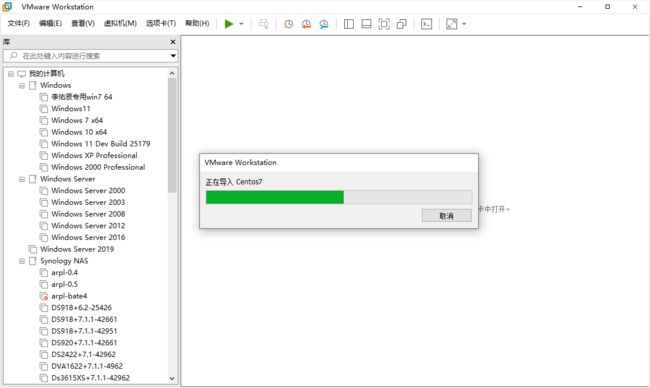The image size is (650, 388).
Task: Click the VMware Workstation title bar logo
Action: 7,7
